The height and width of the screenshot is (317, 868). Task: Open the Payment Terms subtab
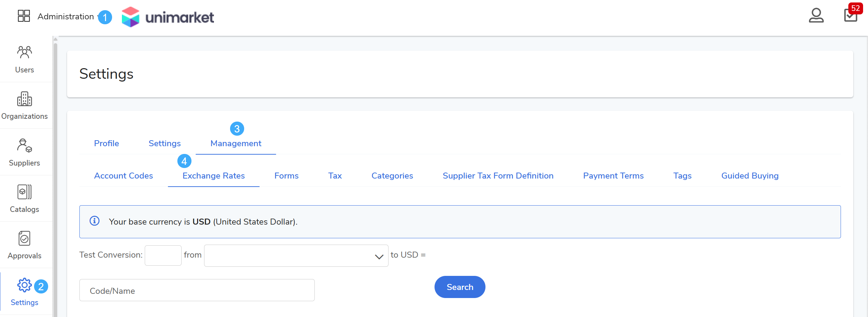(613, 176)
